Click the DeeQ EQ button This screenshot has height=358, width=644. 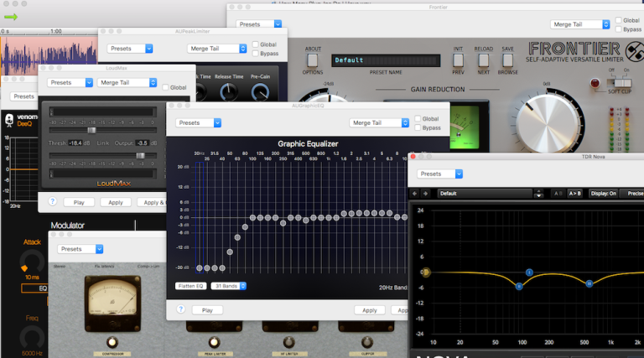(x=35, y=288)
